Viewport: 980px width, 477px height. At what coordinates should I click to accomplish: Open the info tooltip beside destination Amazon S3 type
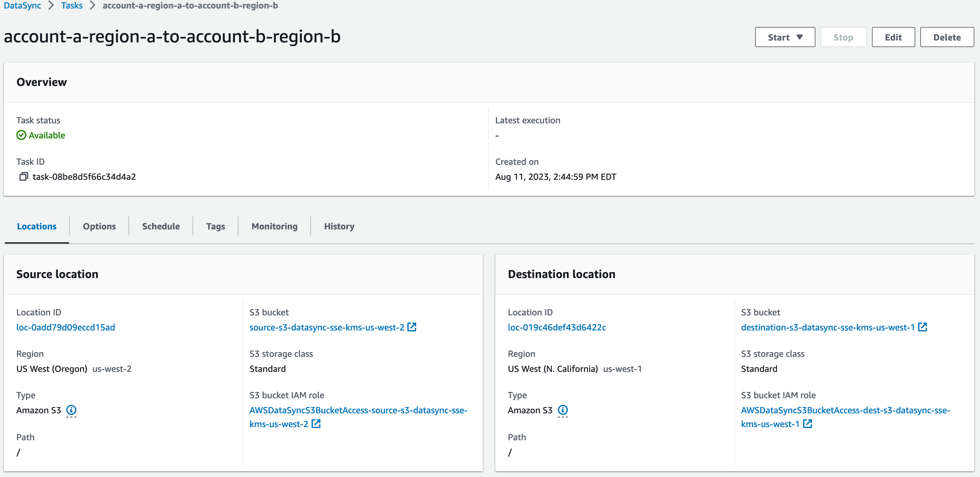click(x=563, y=410)
